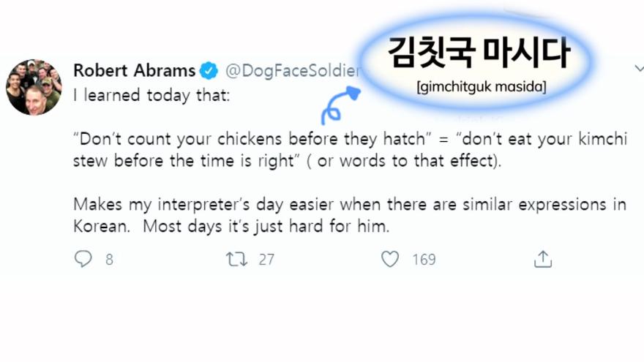Click the blue verified badge
Viewport: 644px width, 362px height.
[209, 71]
